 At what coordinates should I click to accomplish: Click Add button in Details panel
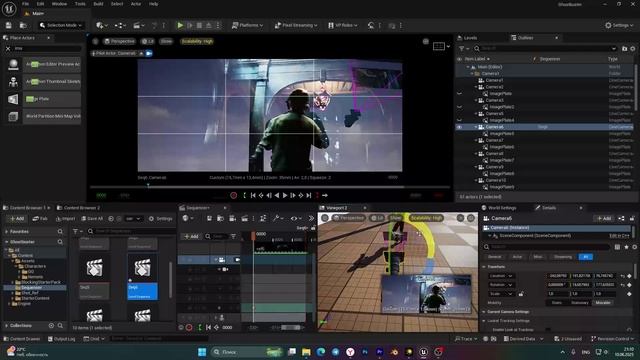point(604,219)
